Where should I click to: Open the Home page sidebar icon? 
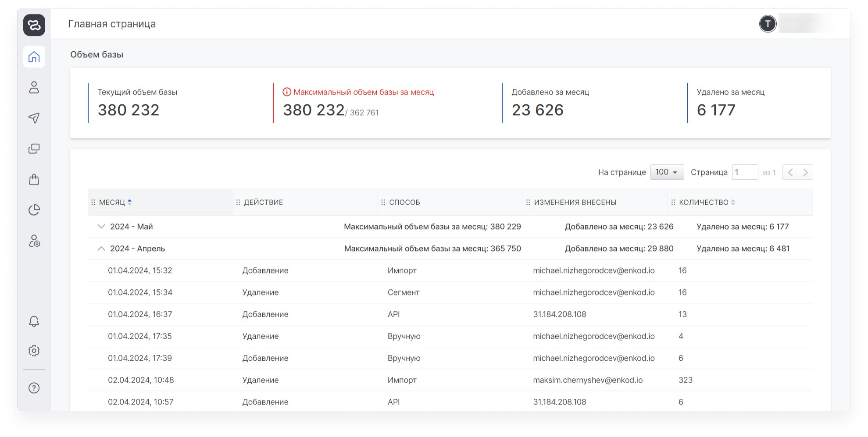tap(34, 57)
